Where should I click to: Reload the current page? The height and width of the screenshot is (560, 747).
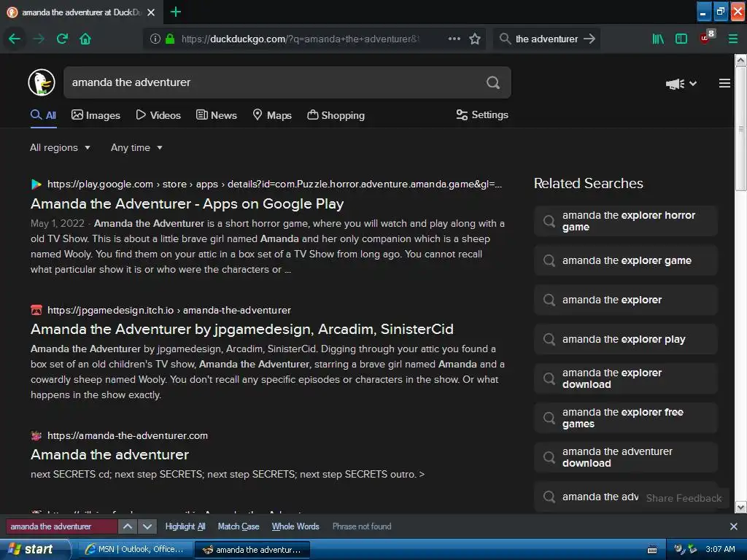tap(62, 39)
